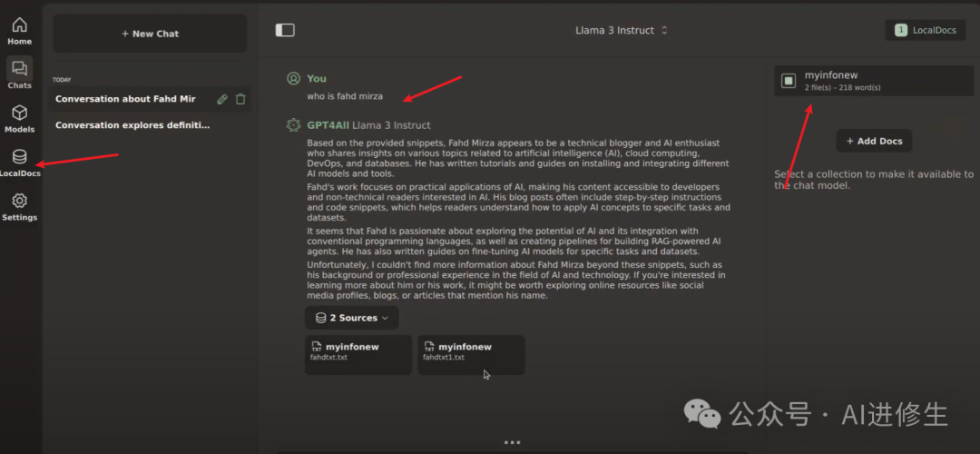Open the fahdtxt.txt source card
Screen dimensions: 980x454
[358, 354]
